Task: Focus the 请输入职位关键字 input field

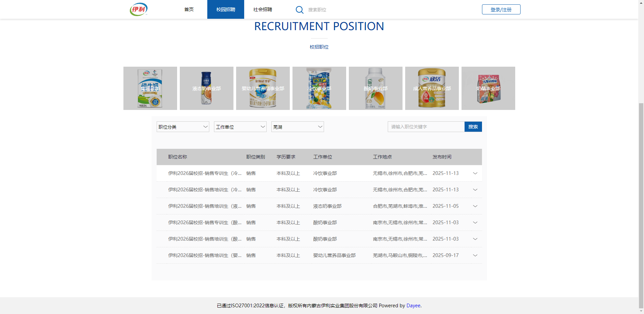Action: pos(426,127)
